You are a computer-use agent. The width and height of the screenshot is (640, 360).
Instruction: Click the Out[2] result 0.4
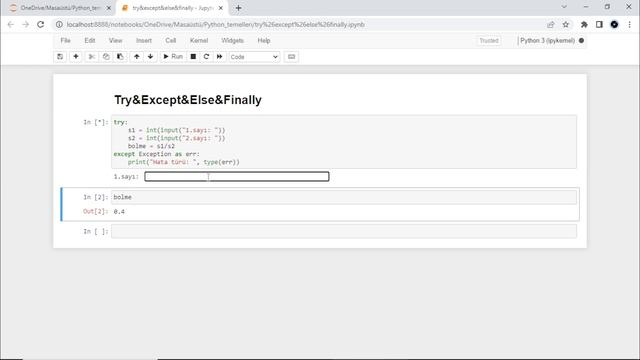pos(119,211)
